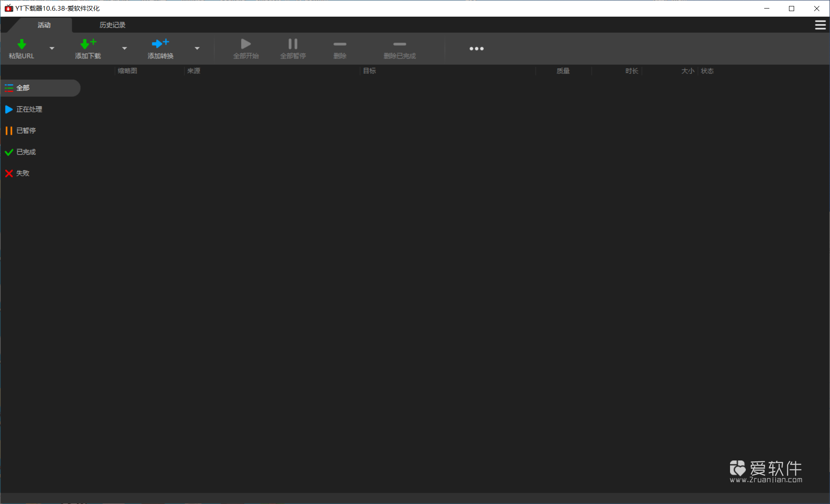Select the 全部 filter in sidebar

click(x=40, y=88)
